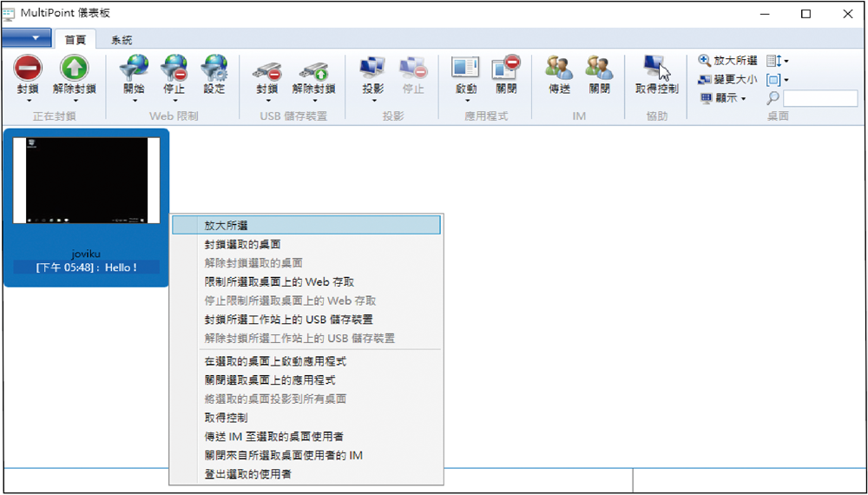Click the 投影 monitors icon
Screen dimensions: 868x495
(x=372, y=68)
